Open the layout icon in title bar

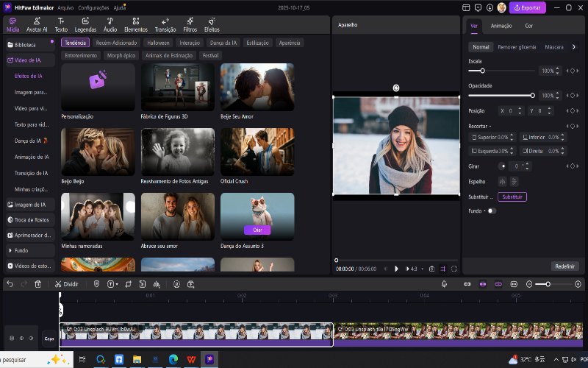(466, 7)
